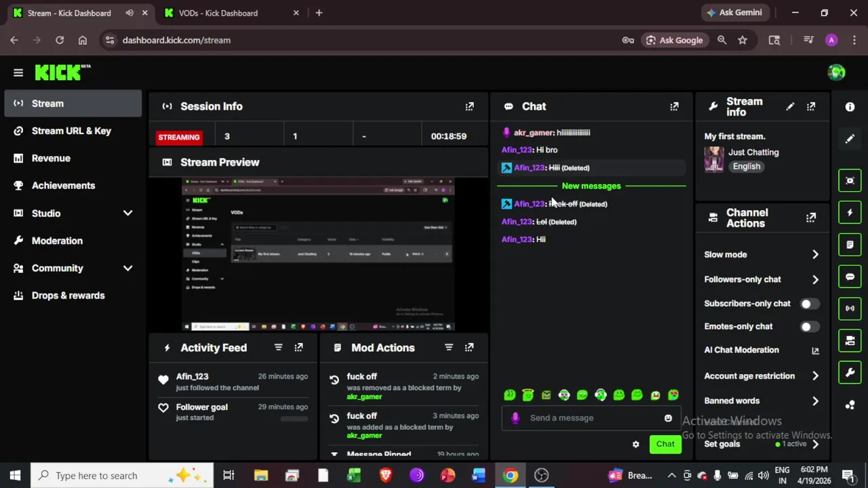This screenshot has width=868, height=488.
Task: Toggle the chat bubble widget icon in rail
Action: (850, 277)
